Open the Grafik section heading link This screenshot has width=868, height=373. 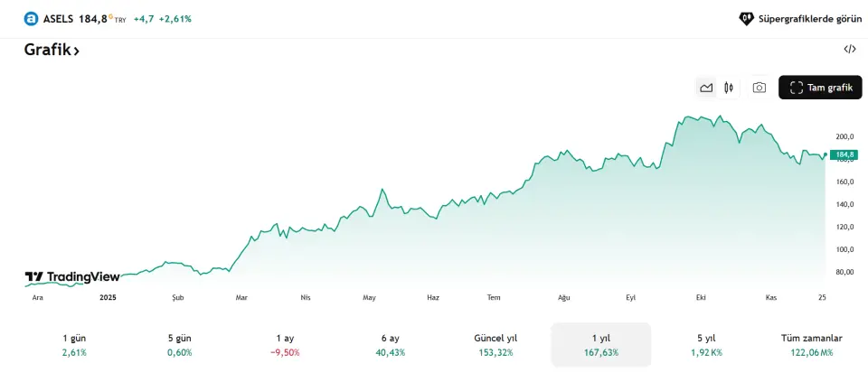click(52, 51)
